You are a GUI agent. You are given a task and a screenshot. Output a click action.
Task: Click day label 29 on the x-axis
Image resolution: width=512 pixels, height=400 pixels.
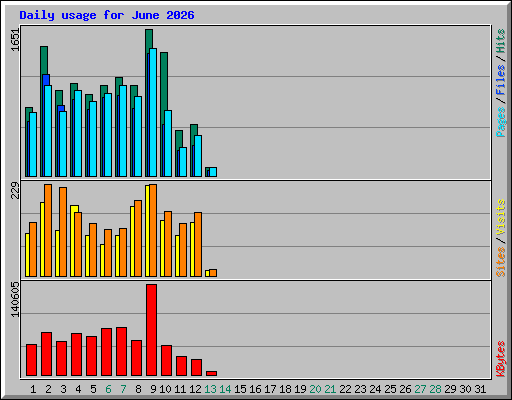(x=450, y=389)
